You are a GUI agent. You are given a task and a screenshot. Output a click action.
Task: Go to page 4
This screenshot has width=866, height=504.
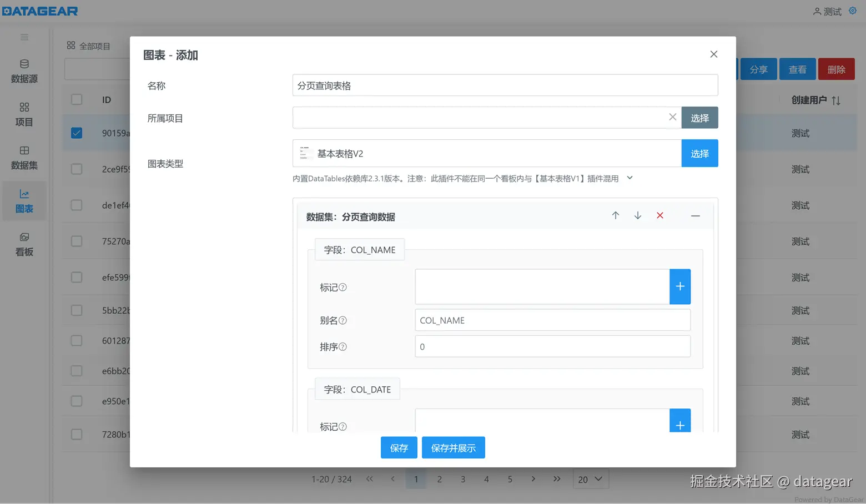[x=486, y=479]
